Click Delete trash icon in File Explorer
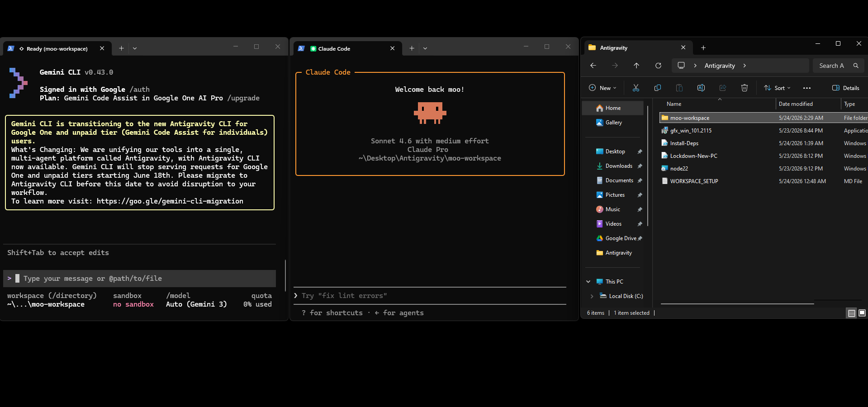Image resolution: width=868 pixels, height=407 pixels. tap(744, 88)
